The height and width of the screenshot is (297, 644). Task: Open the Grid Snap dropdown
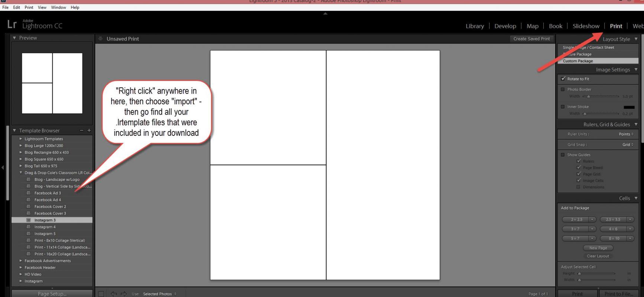pos(628,144)
